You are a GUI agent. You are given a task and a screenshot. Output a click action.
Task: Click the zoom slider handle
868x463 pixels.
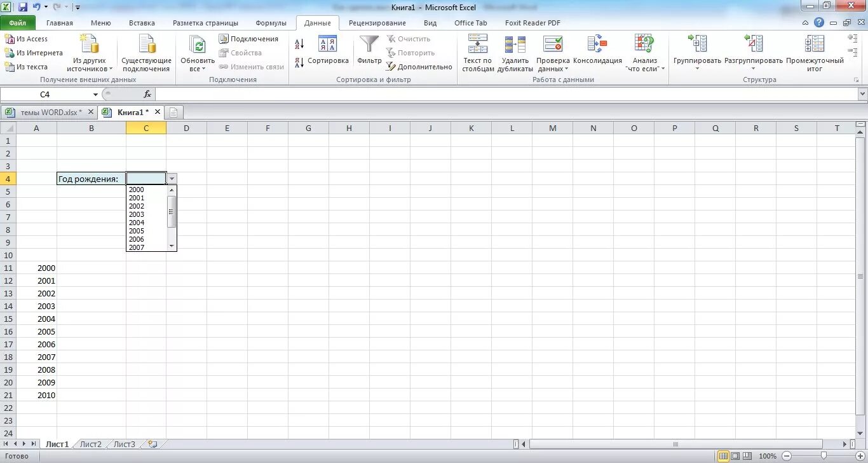(824, 456)
